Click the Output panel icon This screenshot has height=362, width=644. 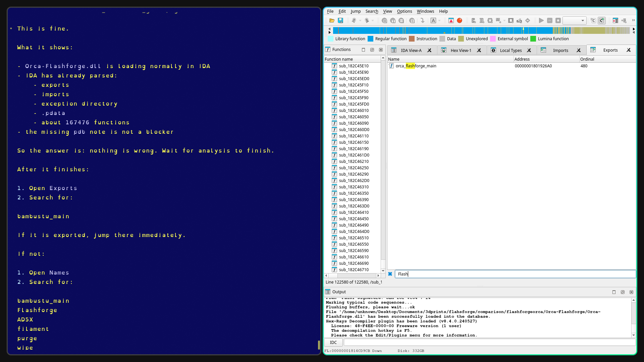[x=328, y=292]
